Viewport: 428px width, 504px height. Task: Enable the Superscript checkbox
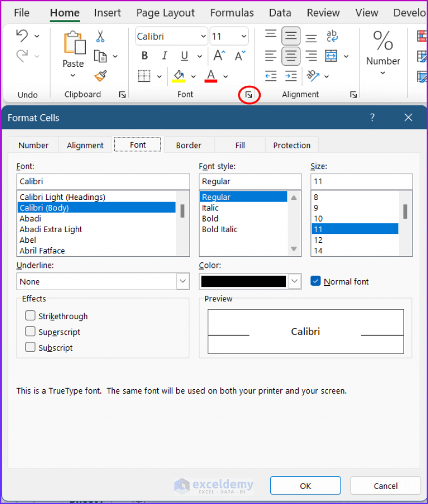click(x=30, y=331)
